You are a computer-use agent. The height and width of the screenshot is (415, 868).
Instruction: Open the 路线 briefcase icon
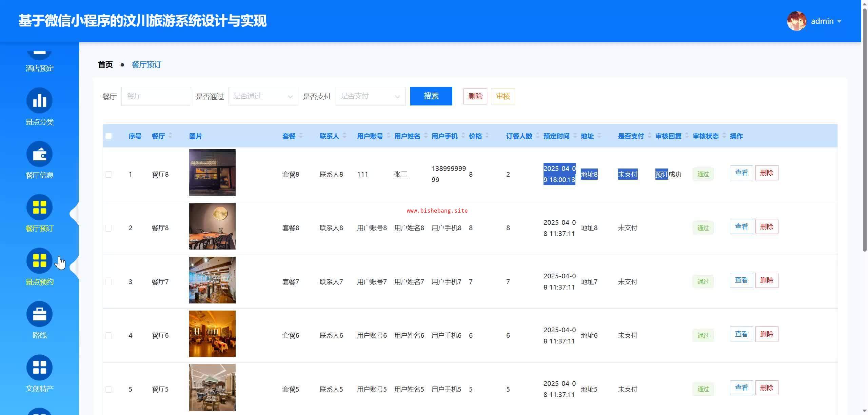point(39,314)
